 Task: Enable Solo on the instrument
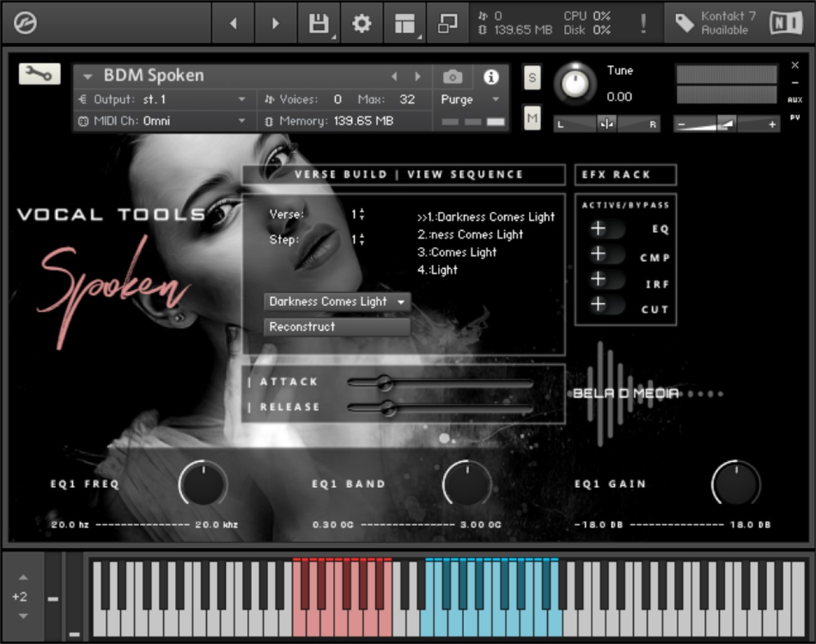[532, 77]
